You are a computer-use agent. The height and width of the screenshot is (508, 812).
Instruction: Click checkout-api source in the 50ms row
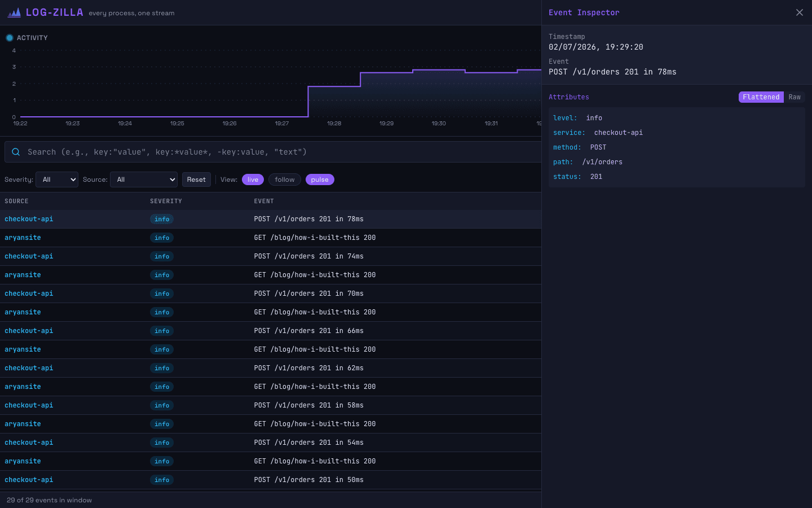coord(29,480)
